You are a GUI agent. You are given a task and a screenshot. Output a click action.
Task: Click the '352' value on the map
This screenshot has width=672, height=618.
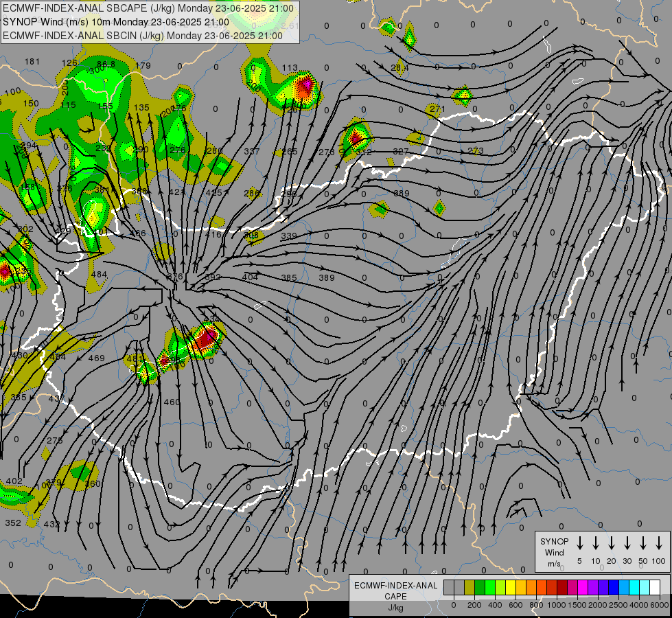pos(13,523)
